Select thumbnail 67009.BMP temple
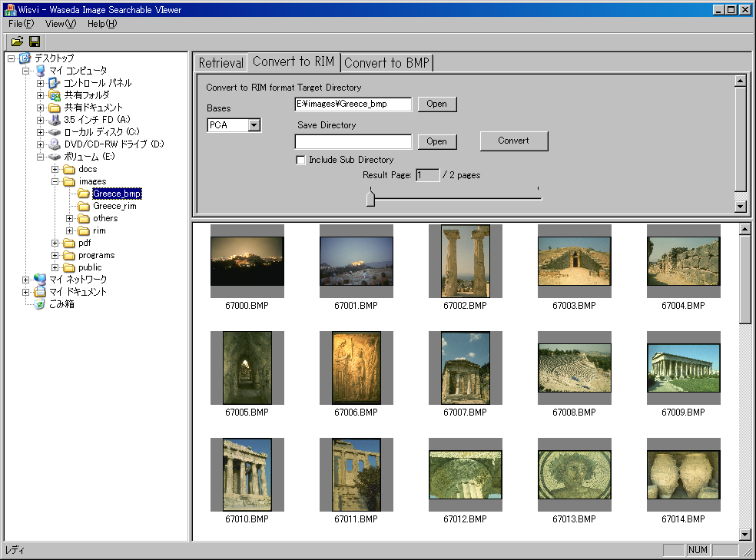 684,368
